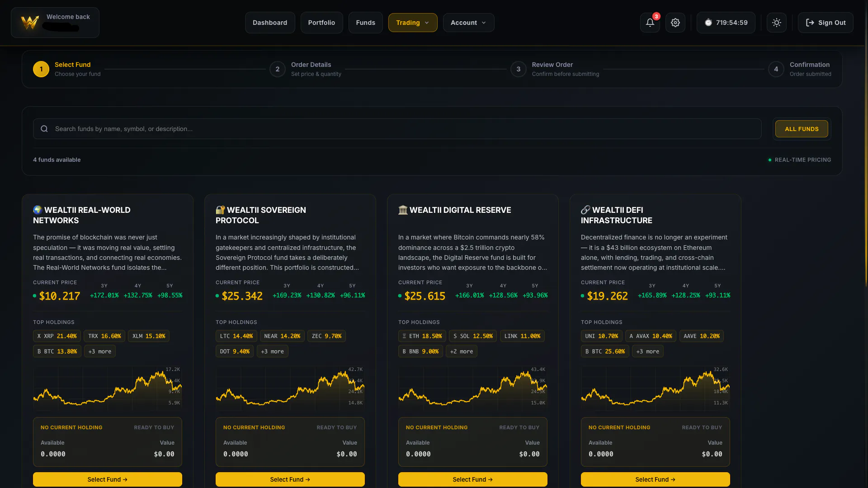Click the Digital Reserve price chart
868x488 pixels.
point(473,388)
